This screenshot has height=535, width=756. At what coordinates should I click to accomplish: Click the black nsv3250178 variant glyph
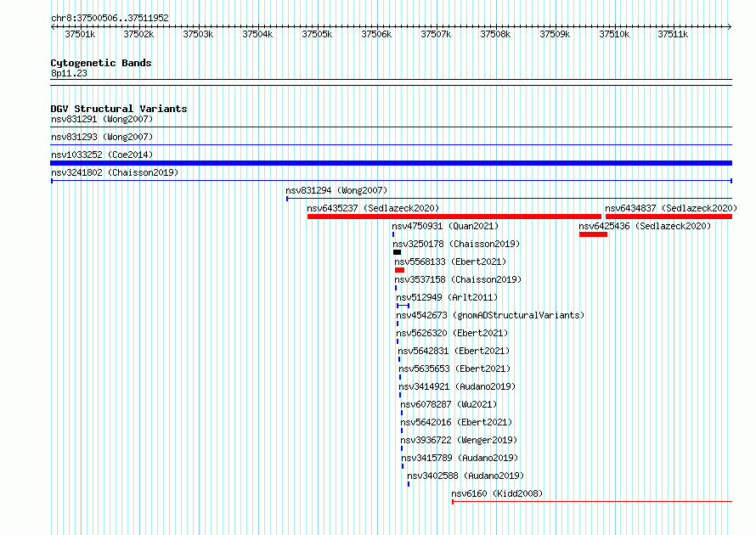(397, 252)
